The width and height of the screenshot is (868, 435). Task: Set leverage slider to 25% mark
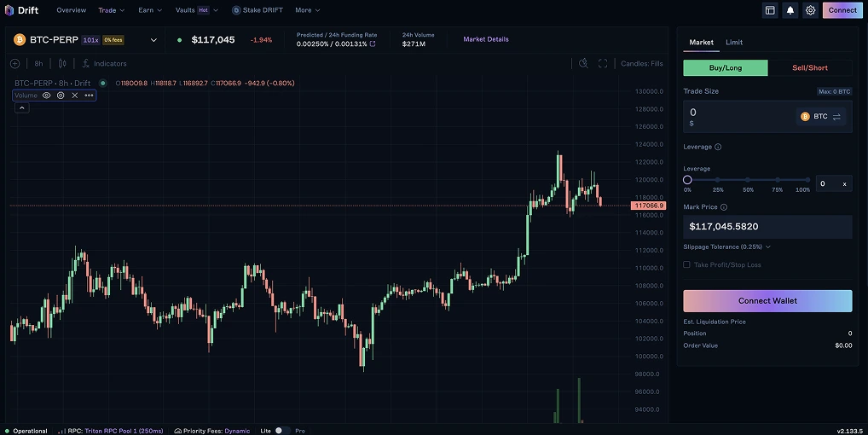[x=717, y=180]
